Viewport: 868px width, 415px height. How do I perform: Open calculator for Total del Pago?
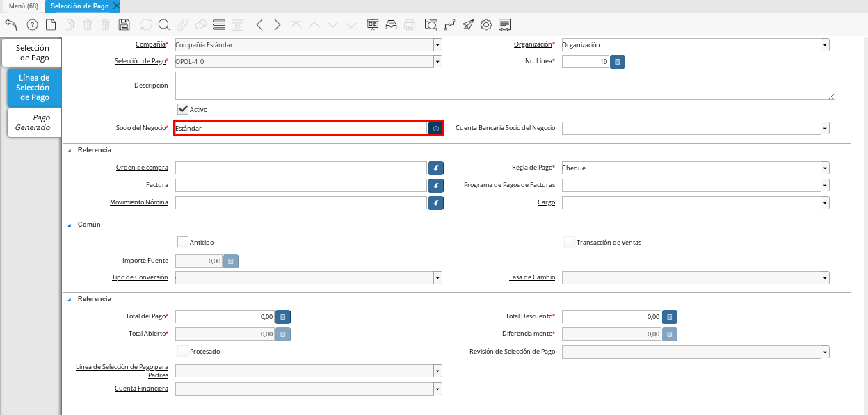tap(283, 317)
